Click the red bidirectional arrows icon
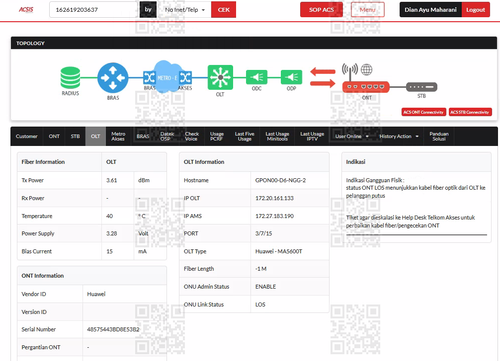This screenshot has width=500, height=361. pos(323,77)
